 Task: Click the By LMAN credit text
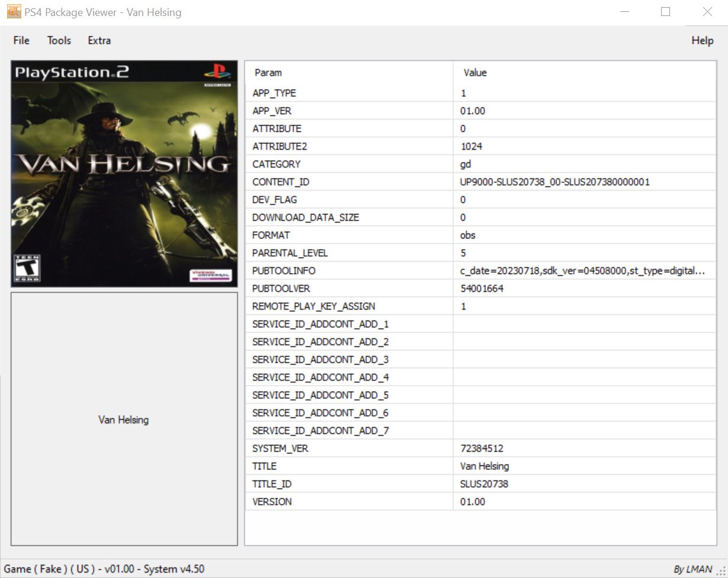point(693,569)
